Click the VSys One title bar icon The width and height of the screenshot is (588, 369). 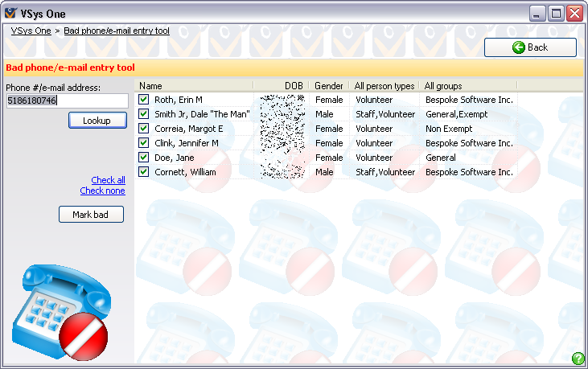(x=10, y=14)
